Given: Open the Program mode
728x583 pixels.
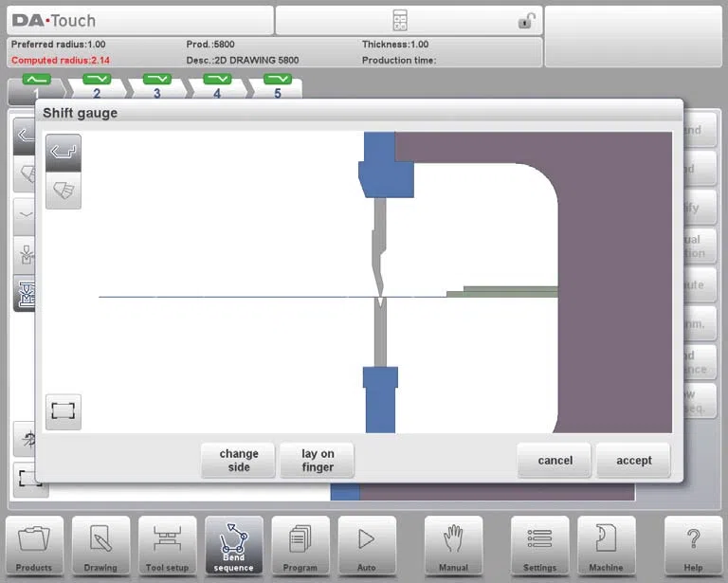Looking at the screenshot, I should pos(300,546).
